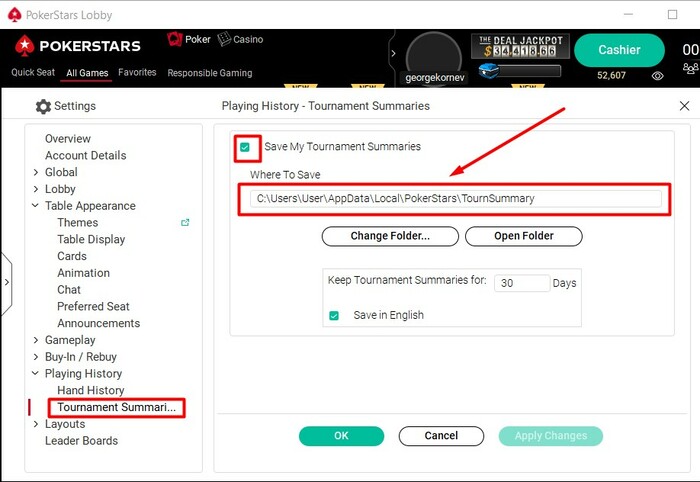
Task: Minimize the PokerStars Lobby window
Action: point(628,15)
